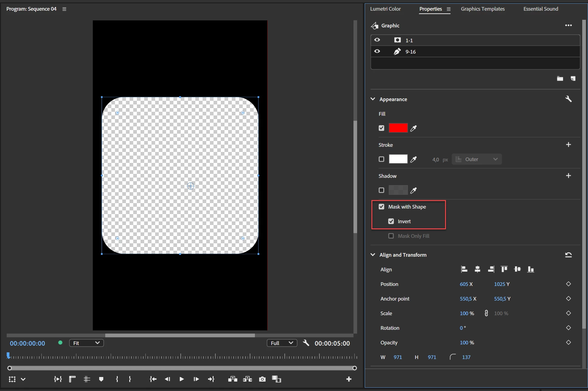Collapse the Appearance section
The height and width of the screenshot is (391, 588).
373,99
